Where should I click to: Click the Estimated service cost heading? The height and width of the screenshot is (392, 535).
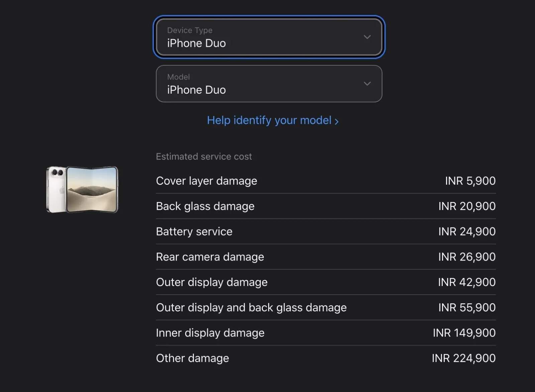click(204, 157)
